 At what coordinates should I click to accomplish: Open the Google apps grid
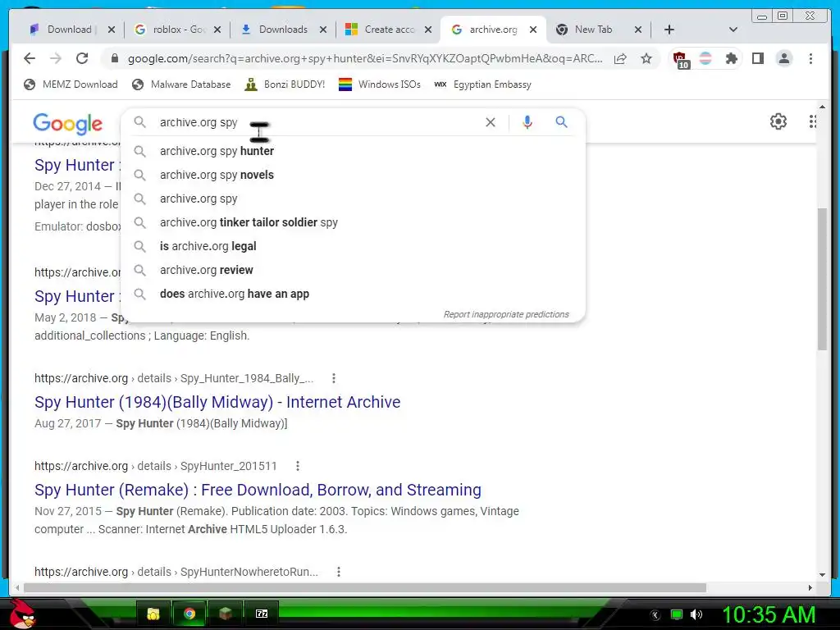(813, 121)
